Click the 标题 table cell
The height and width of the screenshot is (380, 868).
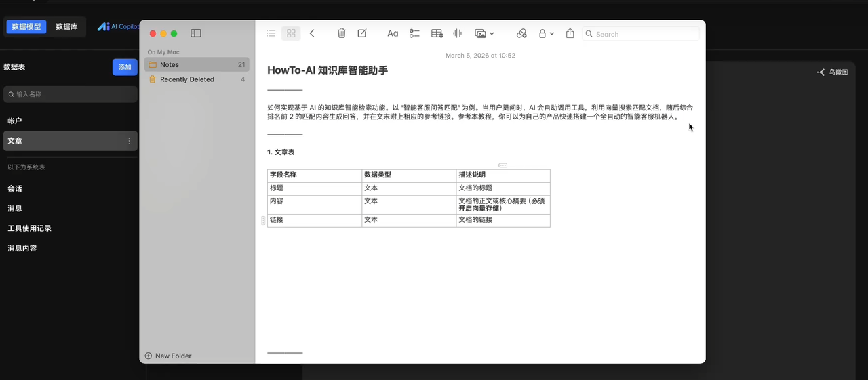click(x=315, y=188)
